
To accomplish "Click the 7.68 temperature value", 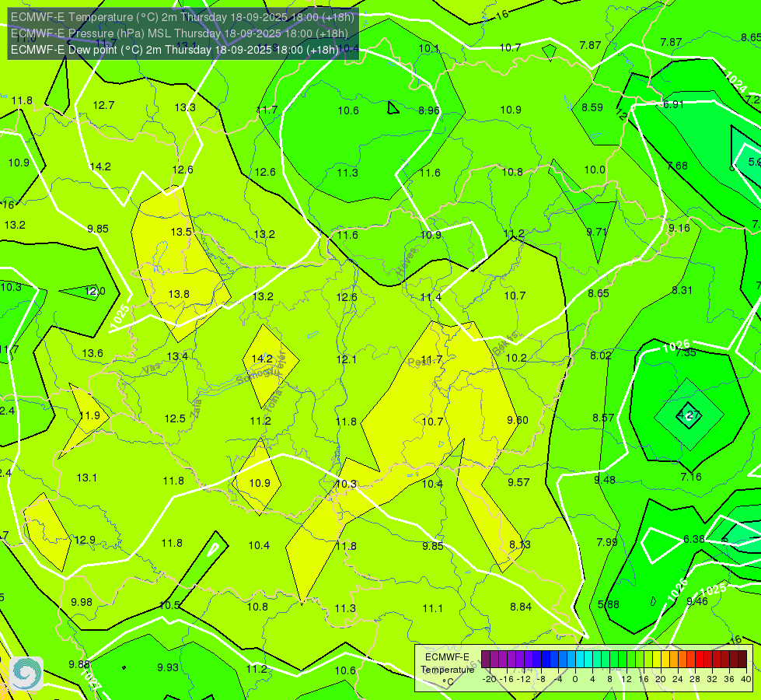I will pyautogui.click(x=677, y=166).
